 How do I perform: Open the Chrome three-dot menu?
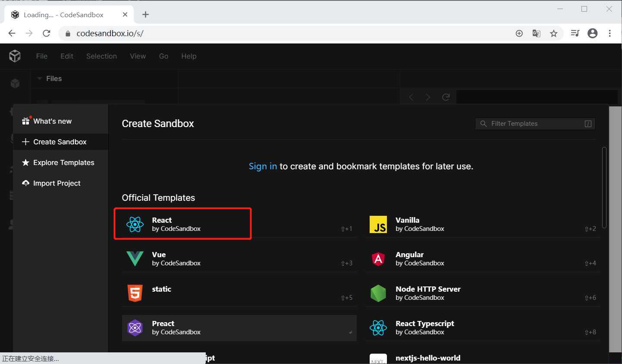[609, 33]
